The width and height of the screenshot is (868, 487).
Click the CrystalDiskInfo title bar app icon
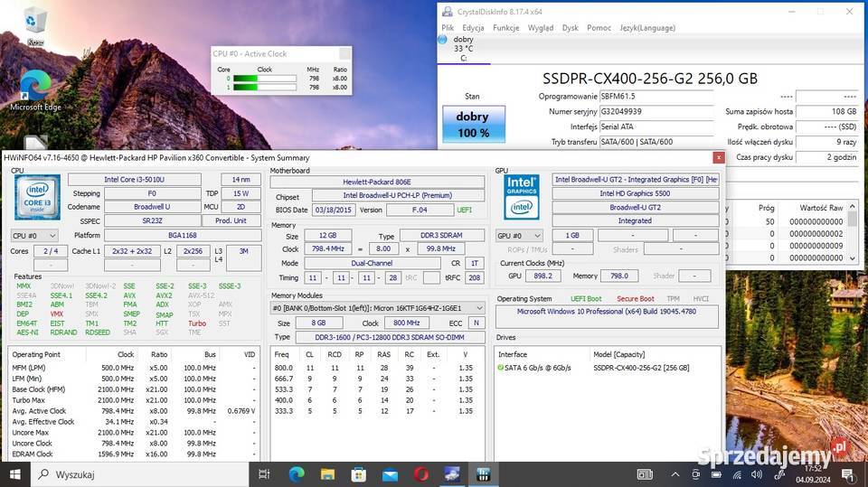pyautogui.click(x=447, y=11)
